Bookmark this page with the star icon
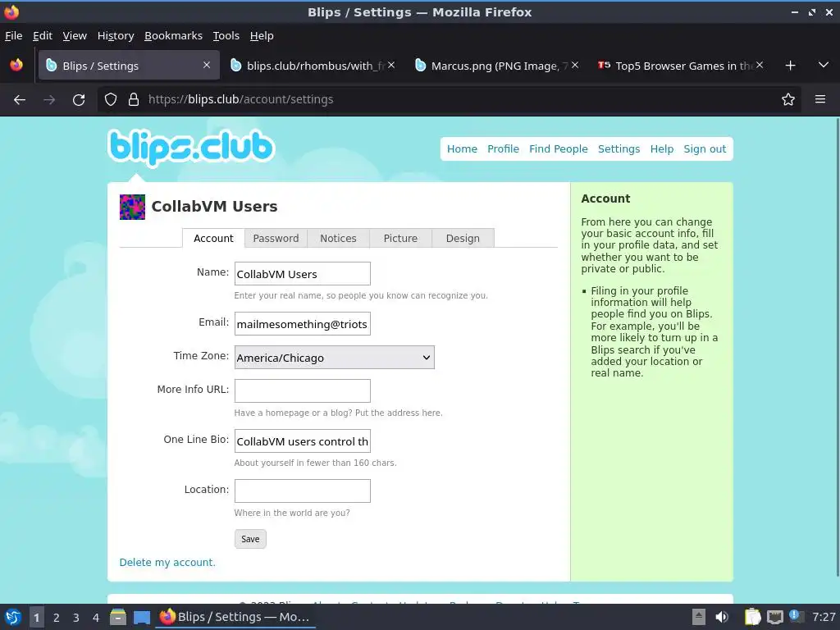 pos(787,99)
